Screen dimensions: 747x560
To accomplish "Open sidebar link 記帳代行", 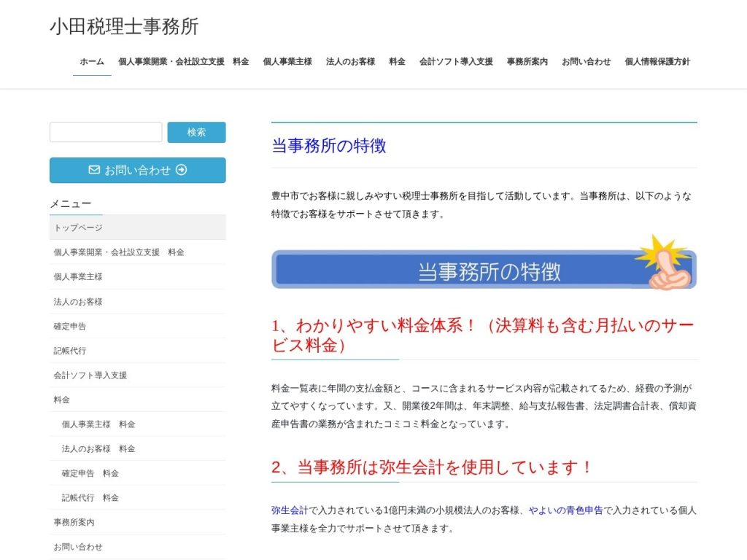I will pos(138,351).
